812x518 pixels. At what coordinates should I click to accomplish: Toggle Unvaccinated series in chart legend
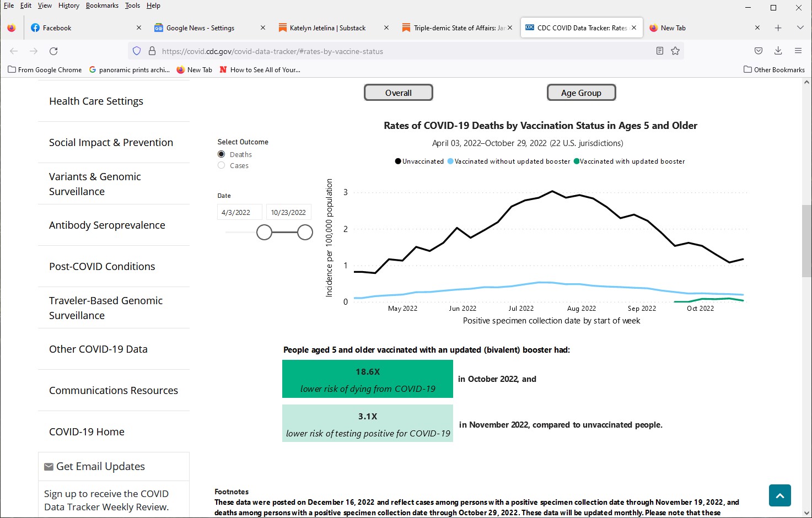pyautogui.click(x=420, y=161)
